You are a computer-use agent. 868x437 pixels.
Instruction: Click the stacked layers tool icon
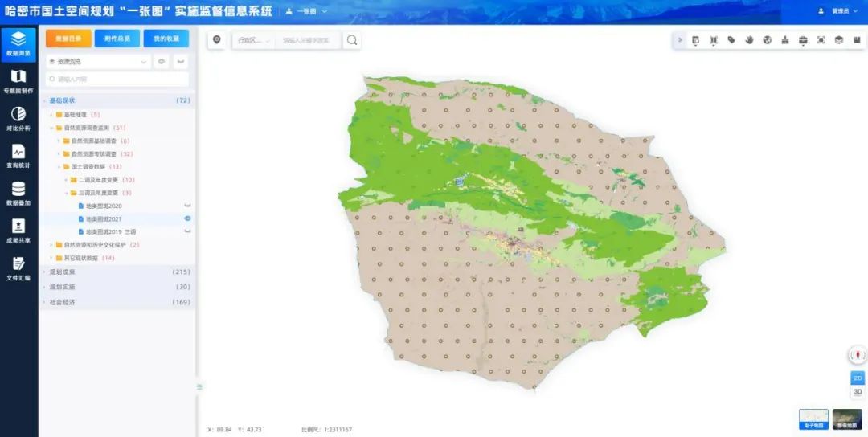click(x=839, y=40)
